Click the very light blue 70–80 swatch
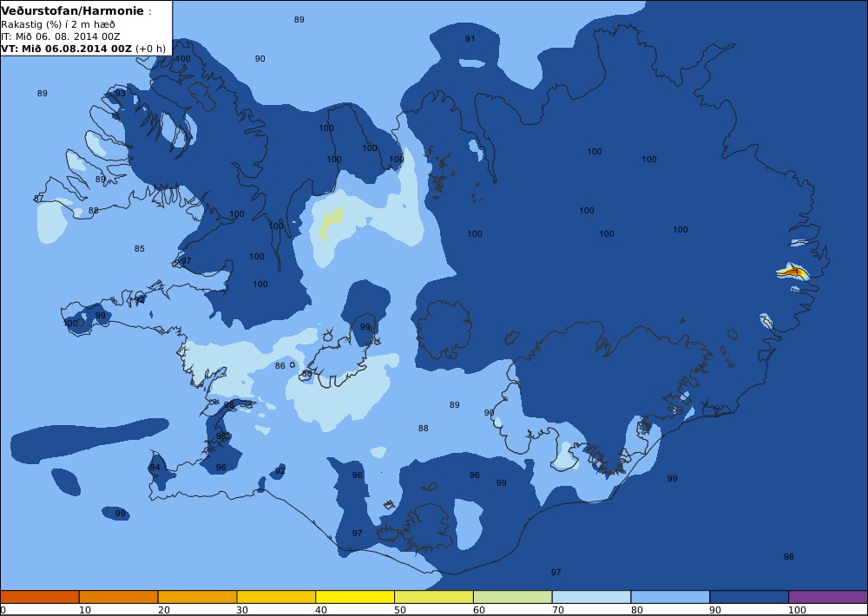Image resolution: width=868 pixels, height=616 pixels. [x=592, y=597]
